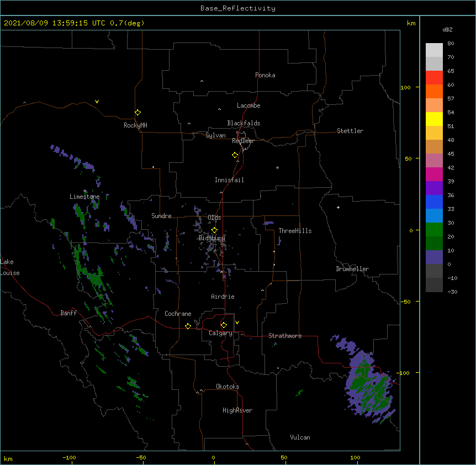Click the Innisfail city label

229,180
